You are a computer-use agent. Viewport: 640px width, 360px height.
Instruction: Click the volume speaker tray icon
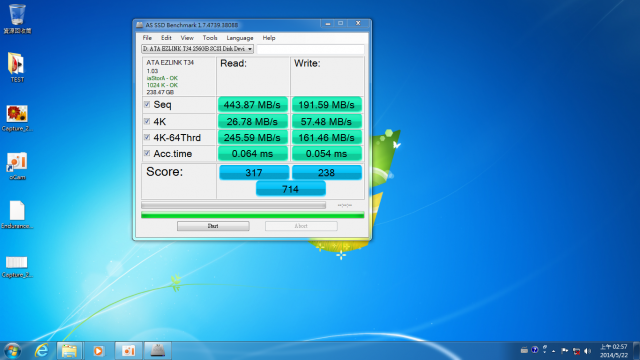[588, 351]
